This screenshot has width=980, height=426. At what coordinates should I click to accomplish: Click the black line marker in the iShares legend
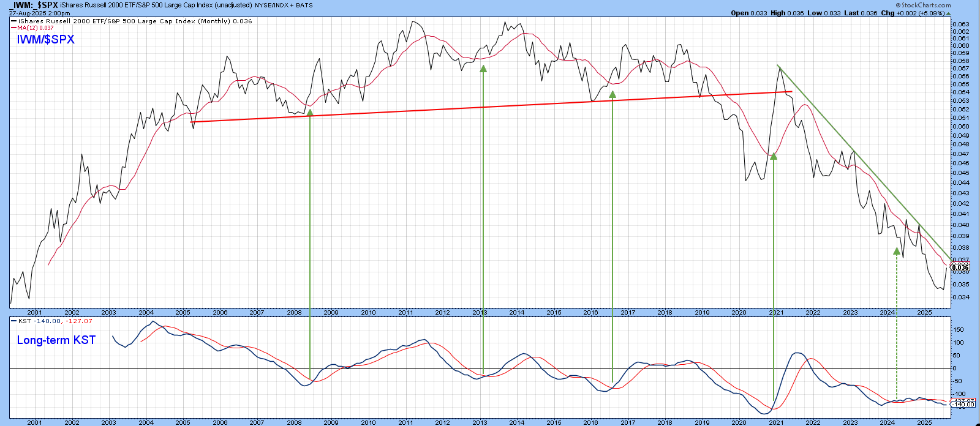(x=13, y=21)
